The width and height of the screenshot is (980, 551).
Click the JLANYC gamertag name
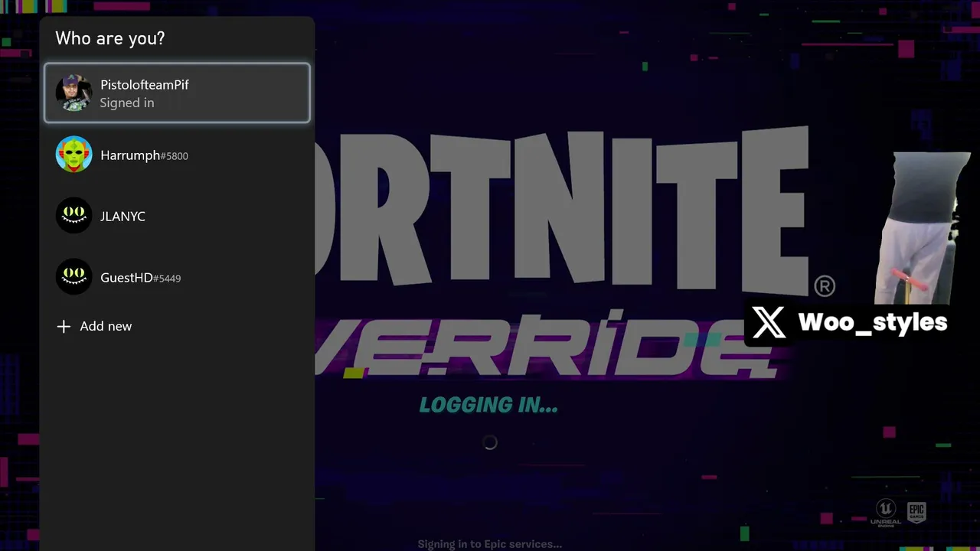pyautogui.click(x=122, y=217)
